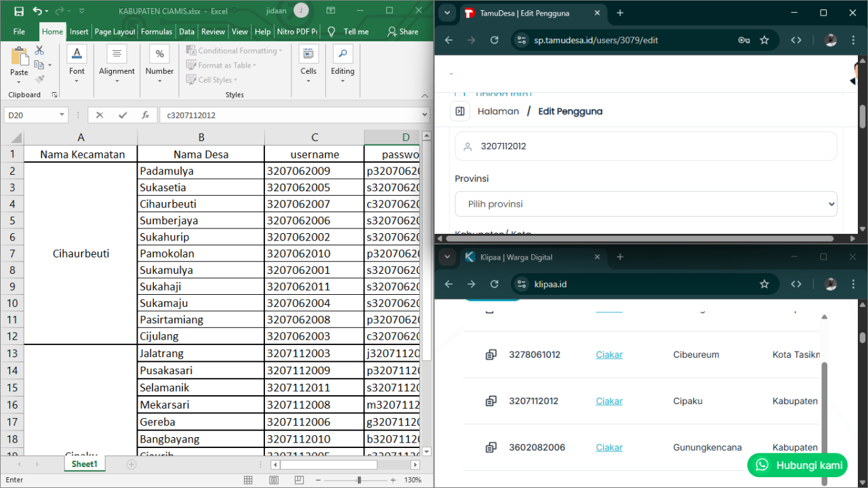Reload the TamuDesa Edit Pengguna page

[495, 40]
